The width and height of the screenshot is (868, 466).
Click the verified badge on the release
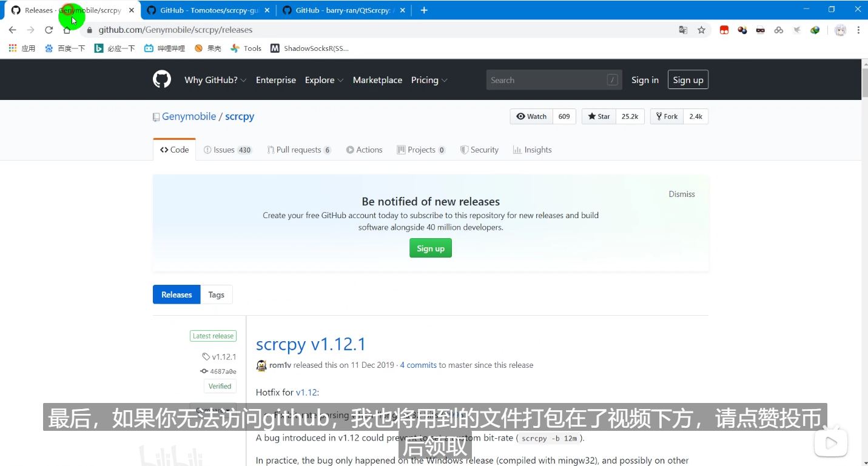(x=220, y=386)
